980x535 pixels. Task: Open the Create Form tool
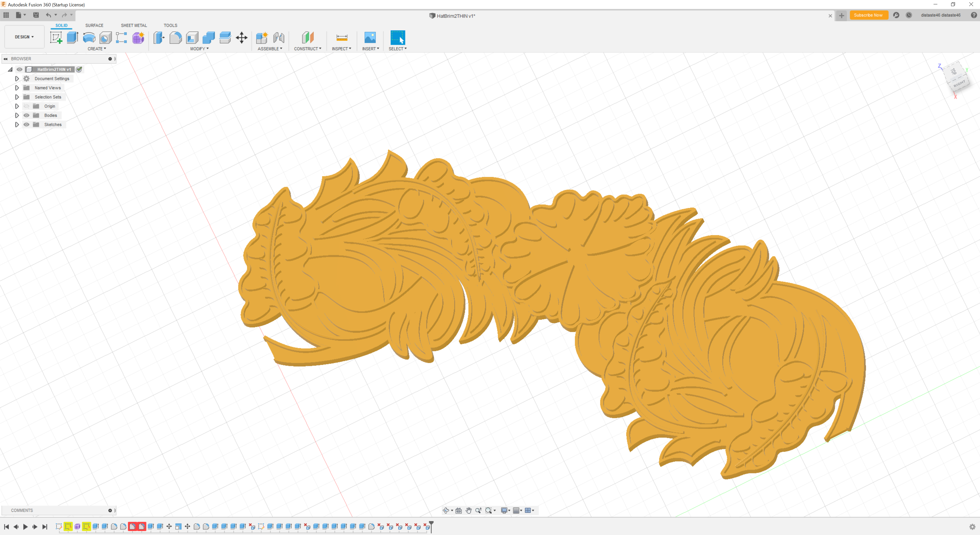tap(138, 38)
